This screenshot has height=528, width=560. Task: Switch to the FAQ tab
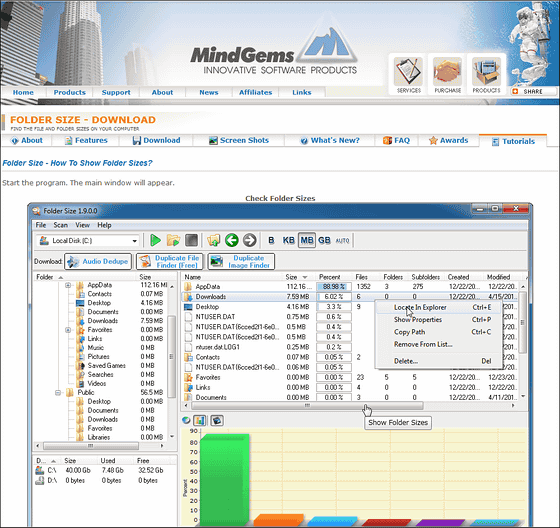pyautogui.click(x=396, y=140)
